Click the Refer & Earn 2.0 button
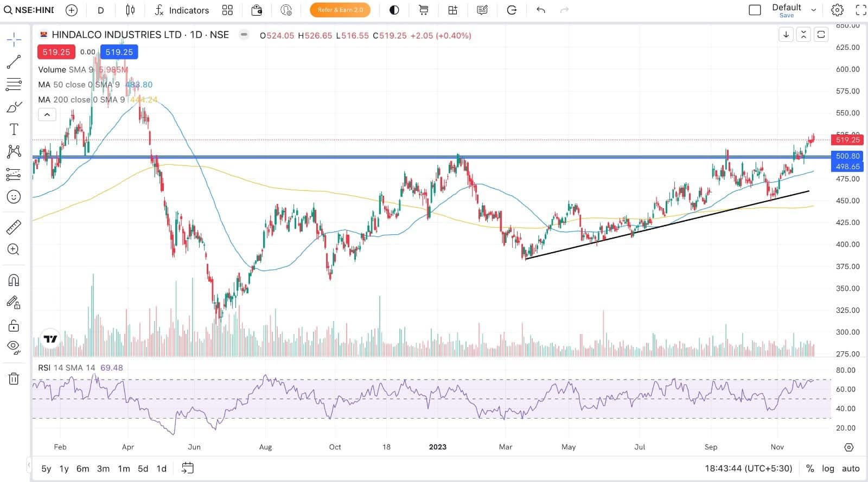 coord(340,10)
